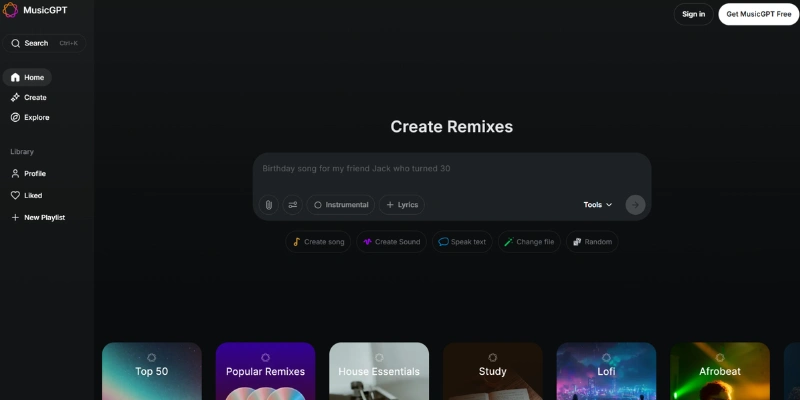Click the speech bubble icon on Speak text
This screenshot has height=400, width=800.
click(x=444, y=242)
